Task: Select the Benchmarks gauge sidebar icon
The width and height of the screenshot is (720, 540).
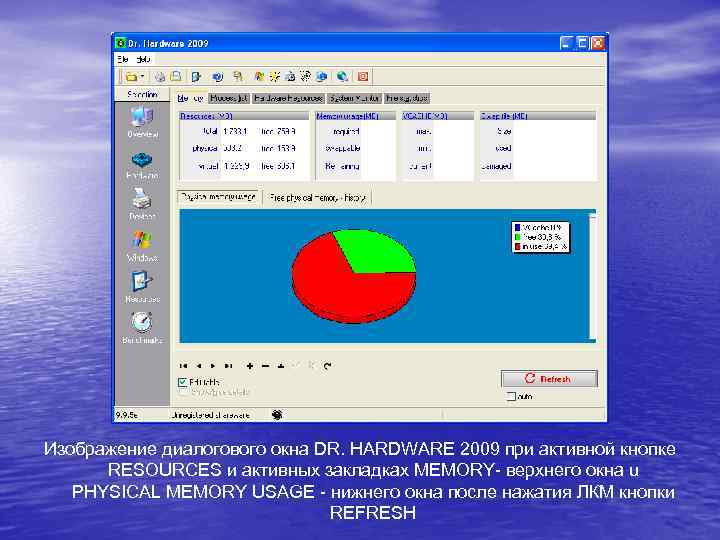Action: (142, 322)
